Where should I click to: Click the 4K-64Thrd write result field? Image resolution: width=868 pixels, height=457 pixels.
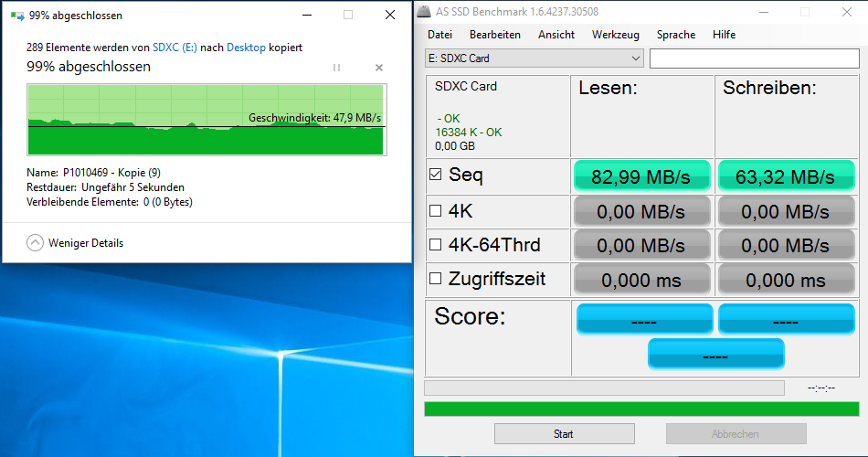786,245
